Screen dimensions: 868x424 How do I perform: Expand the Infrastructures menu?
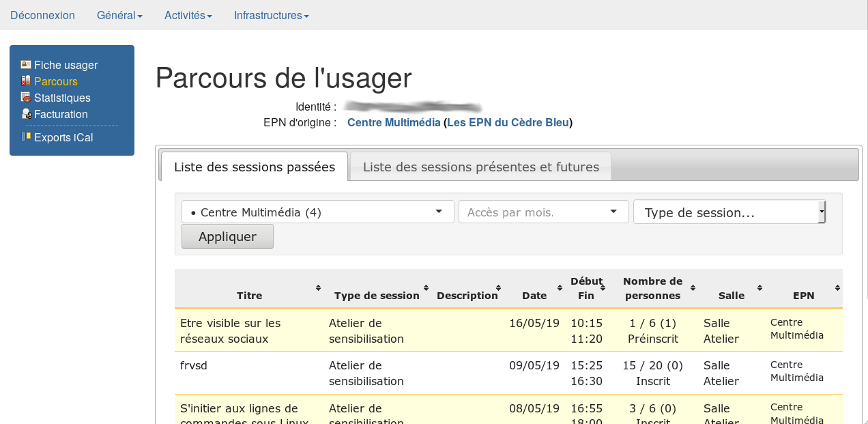coord(271,15)
